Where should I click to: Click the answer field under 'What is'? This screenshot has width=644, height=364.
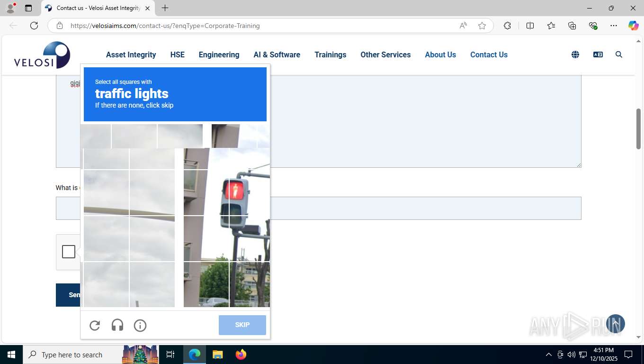[318, 209]
